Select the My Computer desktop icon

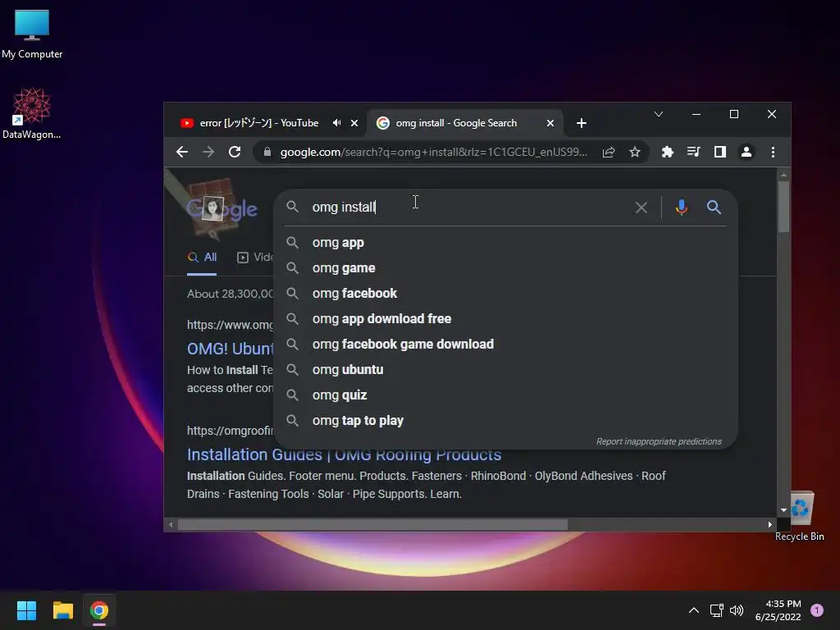(x=32, y=34)
